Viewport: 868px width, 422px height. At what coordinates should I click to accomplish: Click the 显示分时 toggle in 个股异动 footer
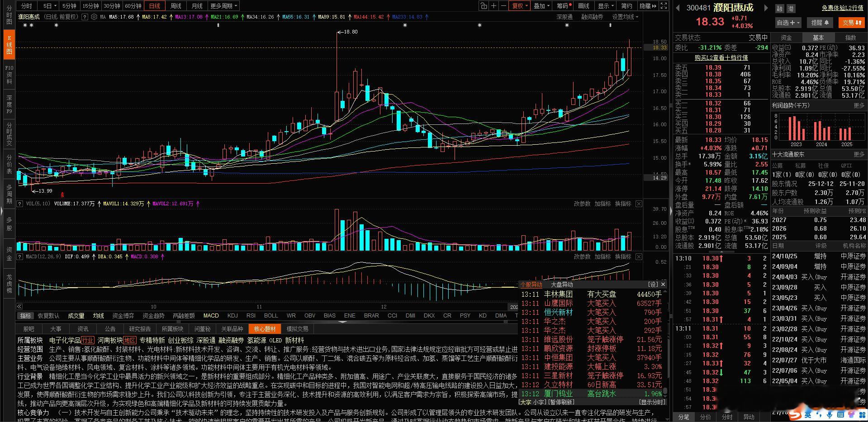point(652,402)
